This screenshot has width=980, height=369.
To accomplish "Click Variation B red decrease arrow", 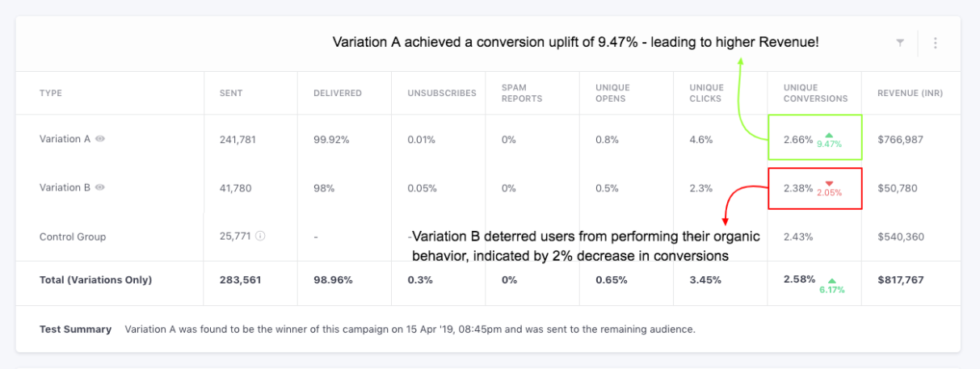I will point(828,183).
